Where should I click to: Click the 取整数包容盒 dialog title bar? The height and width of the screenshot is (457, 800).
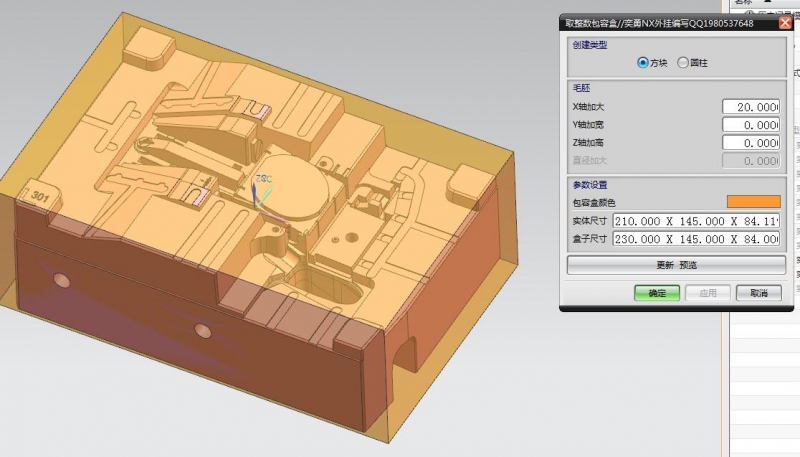[660, 23]
